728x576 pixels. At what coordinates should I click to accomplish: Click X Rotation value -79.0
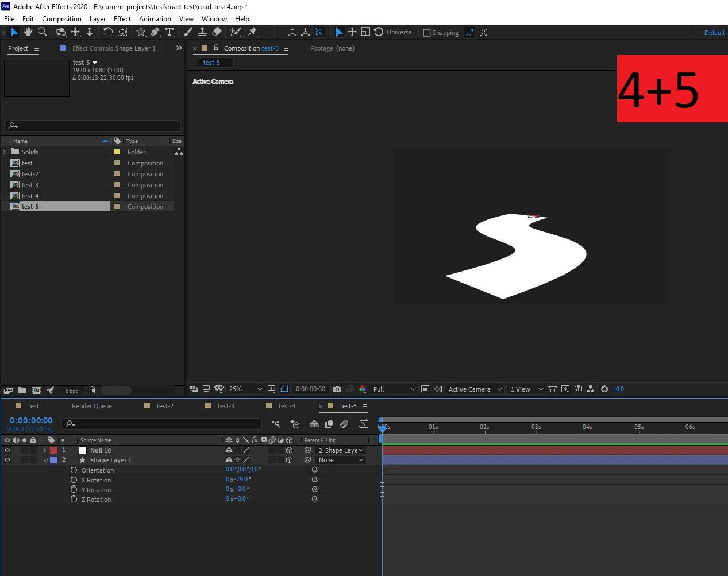[241, 479]
